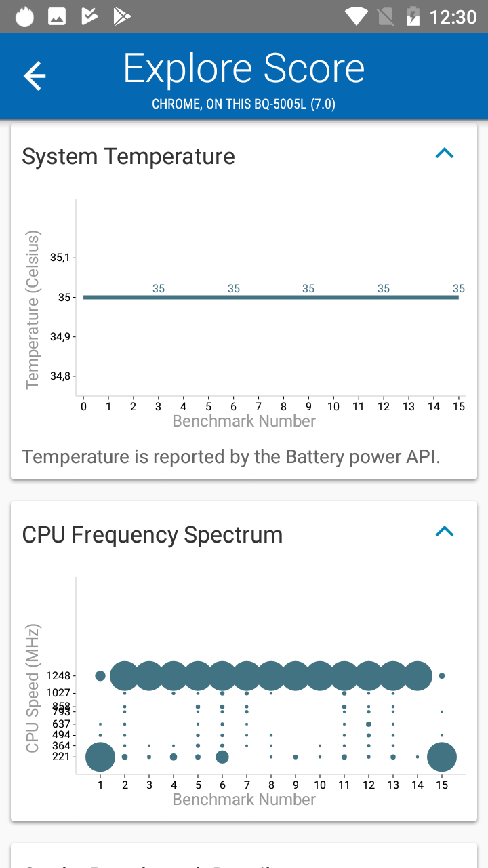
Task: Collapse the CPU Frequency Spectrum card
Action: 444,532
